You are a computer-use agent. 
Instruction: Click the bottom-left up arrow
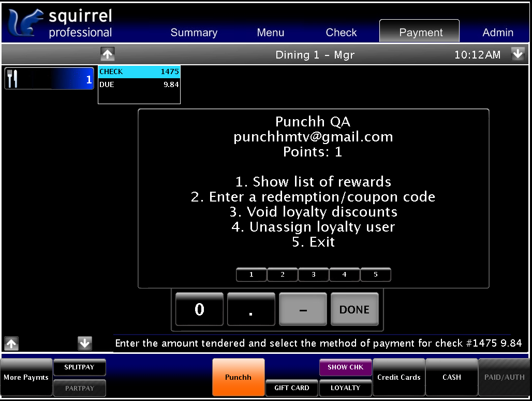[x=11, y=343]
